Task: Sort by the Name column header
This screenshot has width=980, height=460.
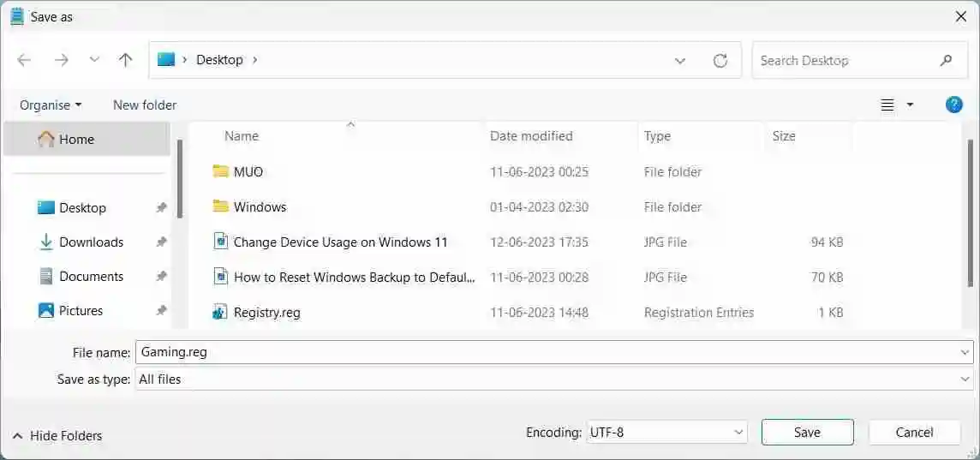Action: coord(242,136)
